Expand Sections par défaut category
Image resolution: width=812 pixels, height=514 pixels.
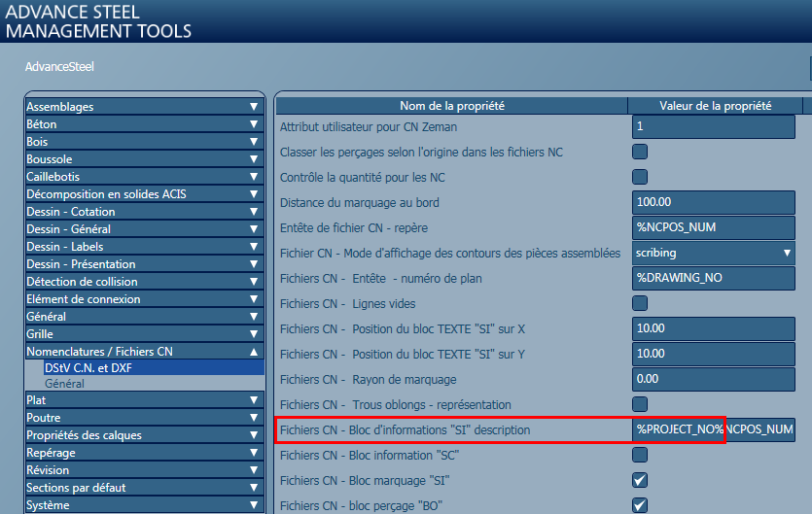point(145,488)
